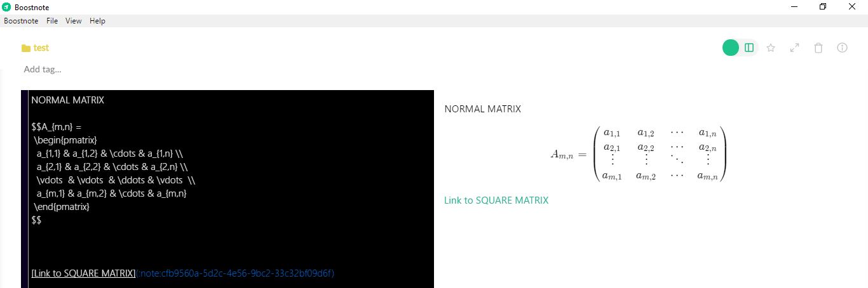Click the Boostnote app logo in title bar
868x288 pixels.
point(6,7)
